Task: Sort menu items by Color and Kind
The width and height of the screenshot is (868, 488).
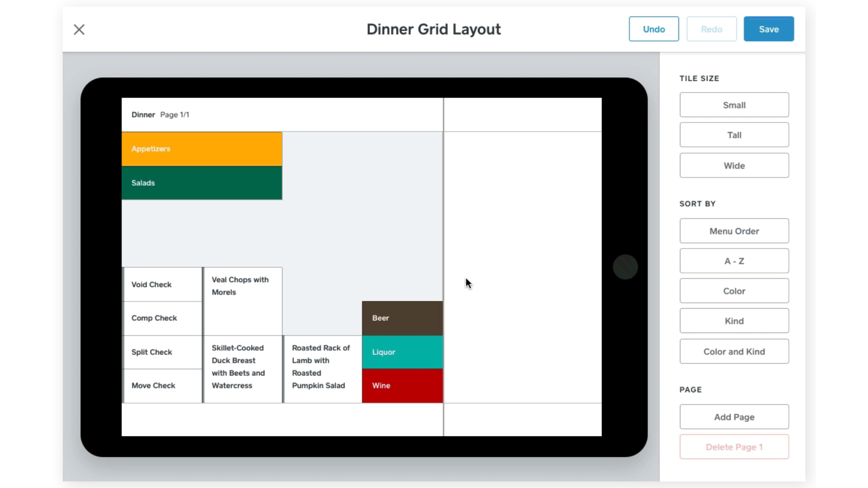Action: [x=735, y=351]
